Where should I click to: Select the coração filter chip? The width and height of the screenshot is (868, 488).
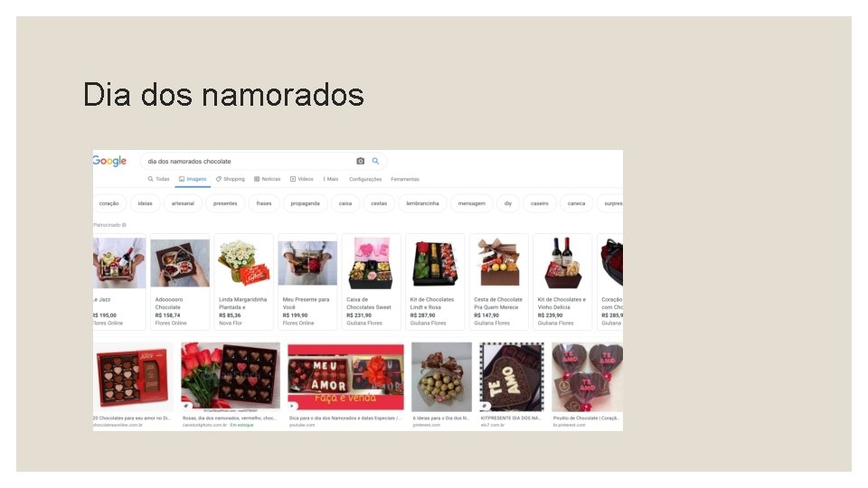coord(109,203)
